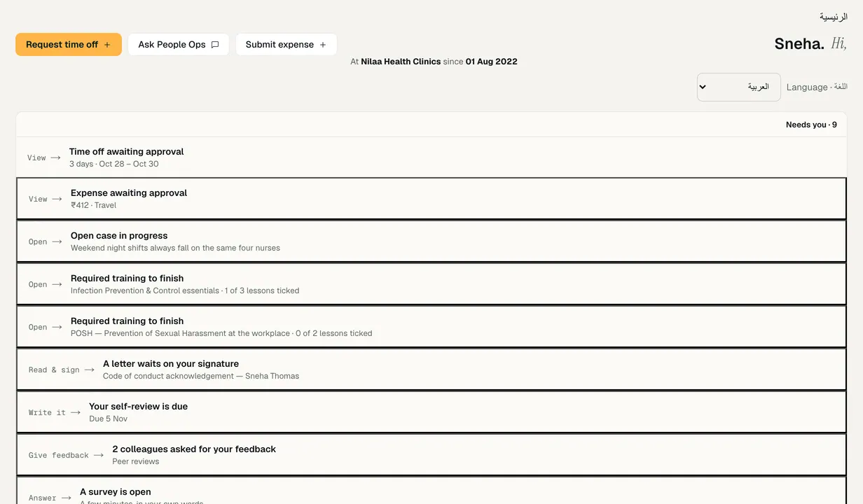Click the plus icon in Request time off
The height and width of the screenshot is (504, 863).
[107, 45]
